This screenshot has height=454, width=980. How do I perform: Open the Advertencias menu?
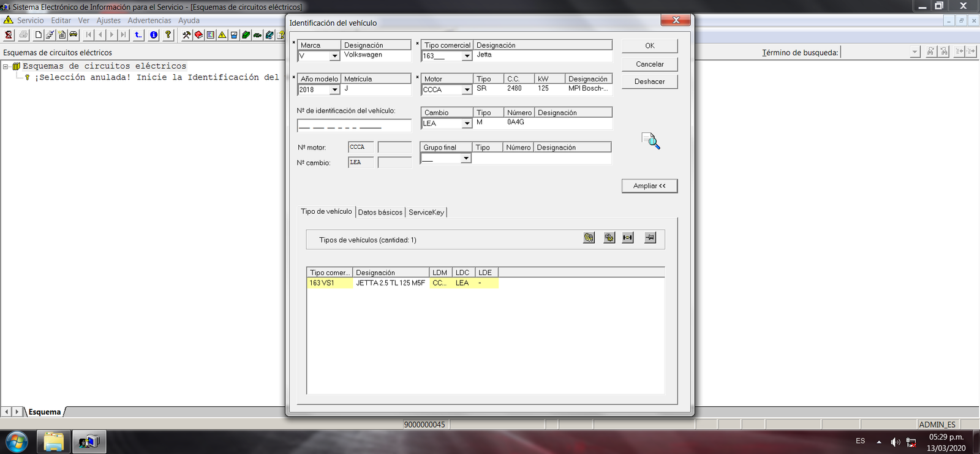(149, 20)
